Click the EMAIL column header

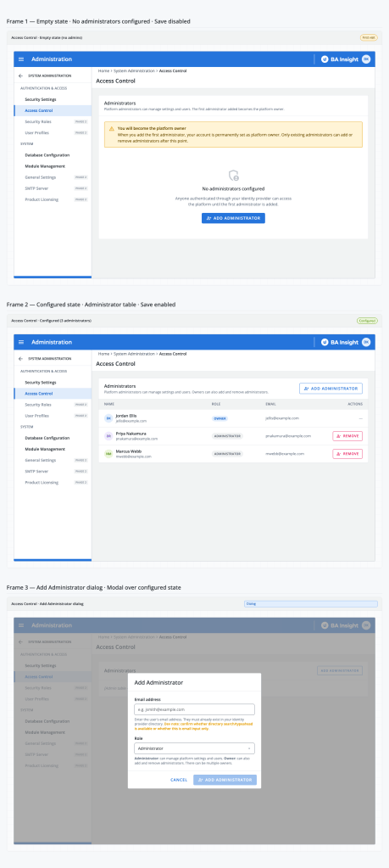click(270, 404)
